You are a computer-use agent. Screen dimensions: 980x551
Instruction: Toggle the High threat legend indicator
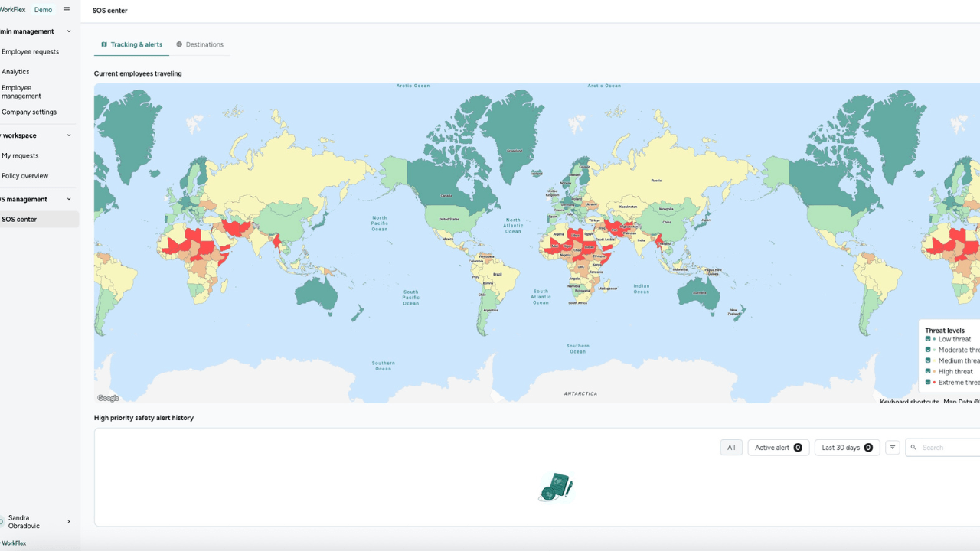coord(928,371)
